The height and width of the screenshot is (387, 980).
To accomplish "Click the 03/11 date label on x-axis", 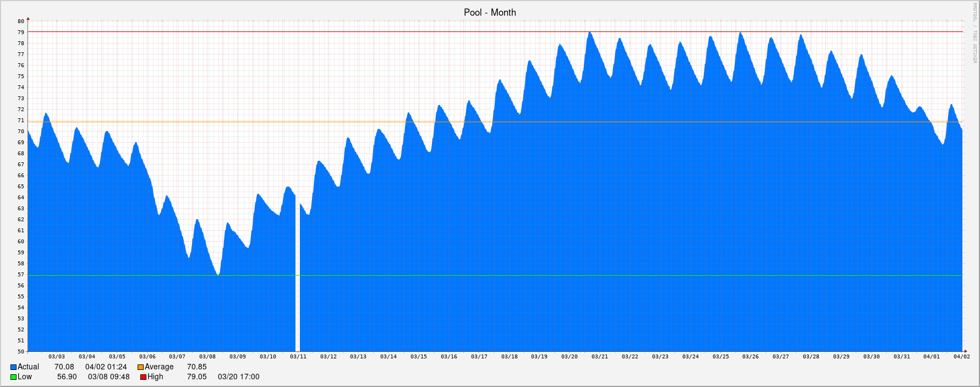I will (298, 357).
